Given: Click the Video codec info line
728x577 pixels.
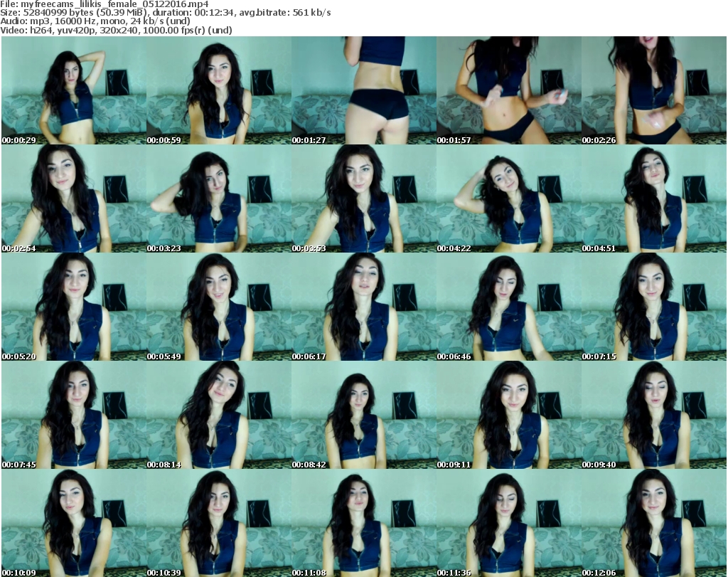Looking at the screenshot, I should point(116,31).
